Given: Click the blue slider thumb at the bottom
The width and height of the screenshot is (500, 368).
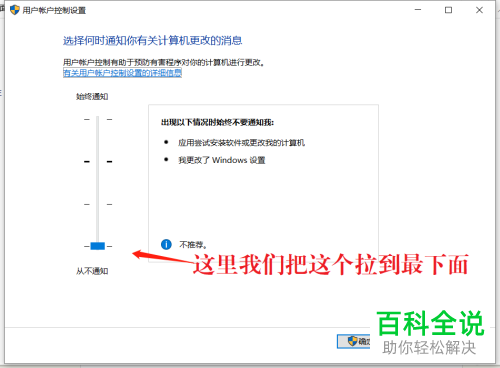Looking at the screenshot, I should click(98, 246).
